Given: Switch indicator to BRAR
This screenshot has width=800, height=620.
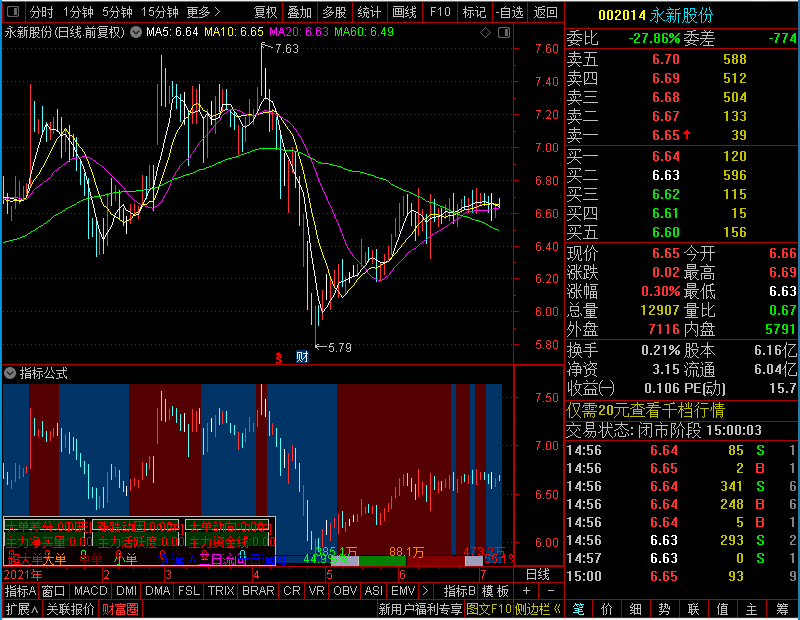Looking at the screenshot, I should (258, 591).
